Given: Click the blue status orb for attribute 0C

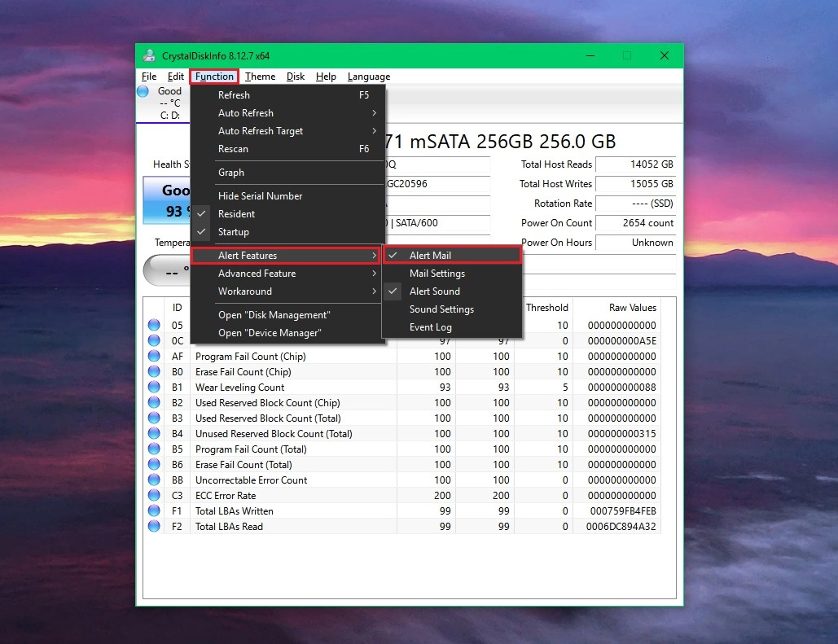Looking at the screenshot, I should pos(154,340).
